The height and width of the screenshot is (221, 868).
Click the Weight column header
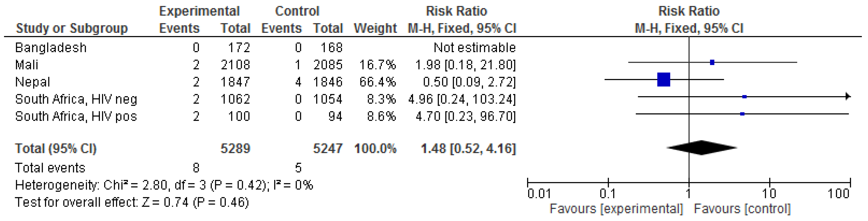(x=375, y=28)
